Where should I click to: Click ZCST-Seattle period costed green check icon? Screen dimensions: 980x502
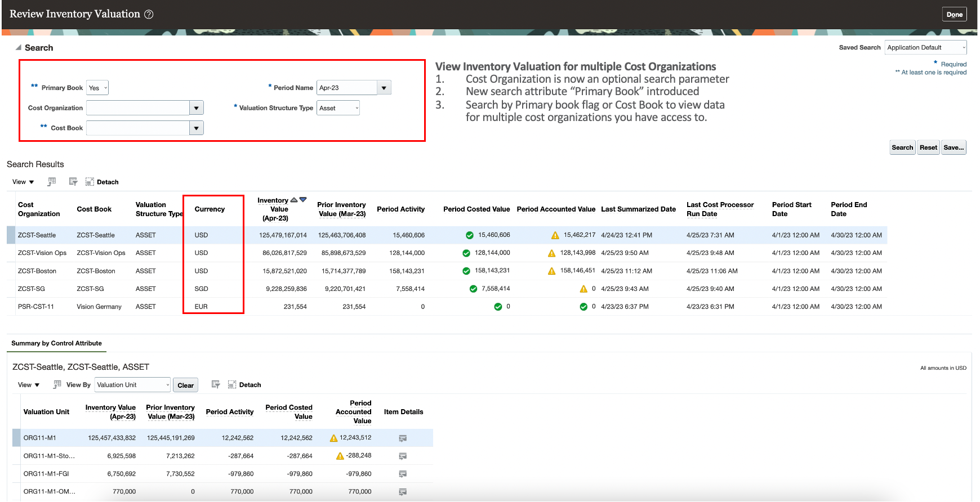coord(470,235)
